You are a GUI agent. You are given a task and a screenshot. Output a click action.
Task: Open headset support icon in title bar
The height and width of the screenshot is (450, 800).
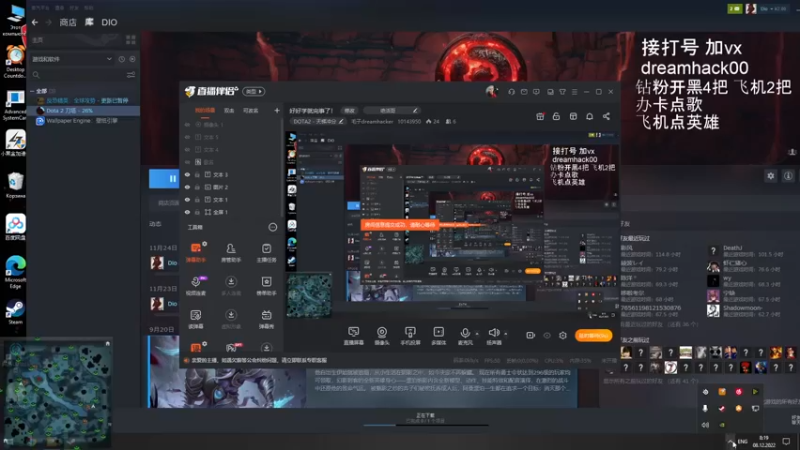point(511,92)
